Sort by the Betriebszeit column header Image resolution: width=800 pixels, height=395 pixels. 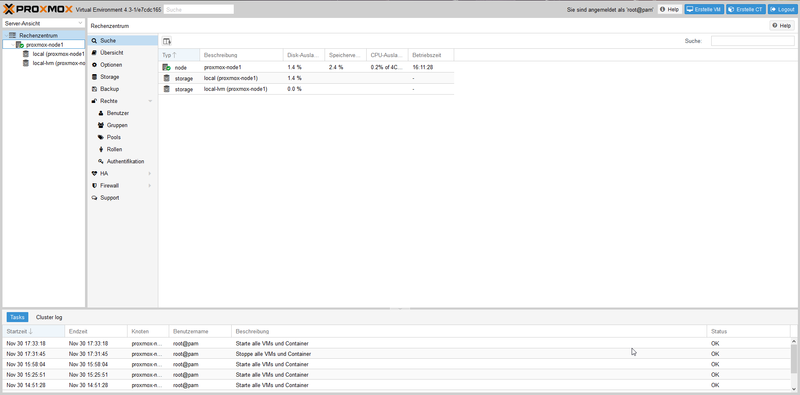click(431, 55)
